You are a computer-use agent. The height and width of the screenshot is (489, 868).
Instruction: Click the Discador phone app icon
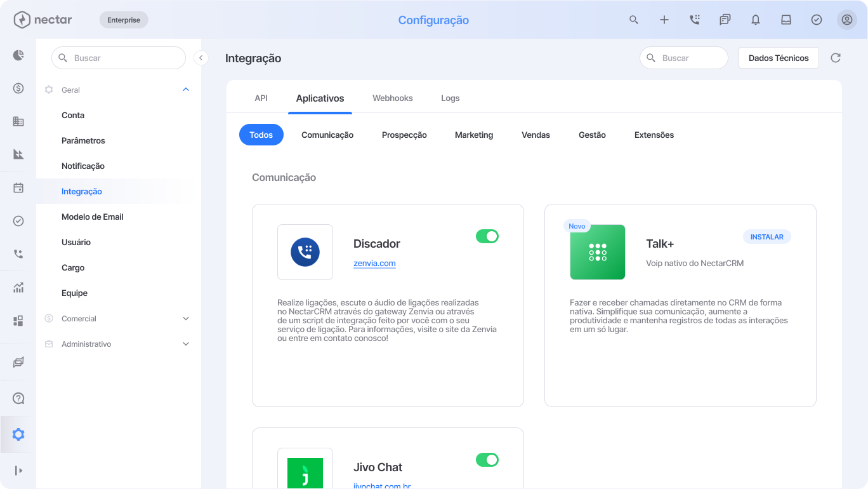pos(305,252)
